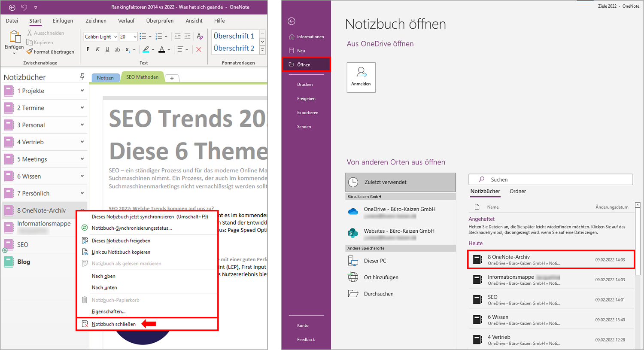Click the decrease indent icon
Viewport: 644px width, 350px height.
point(177,37)
